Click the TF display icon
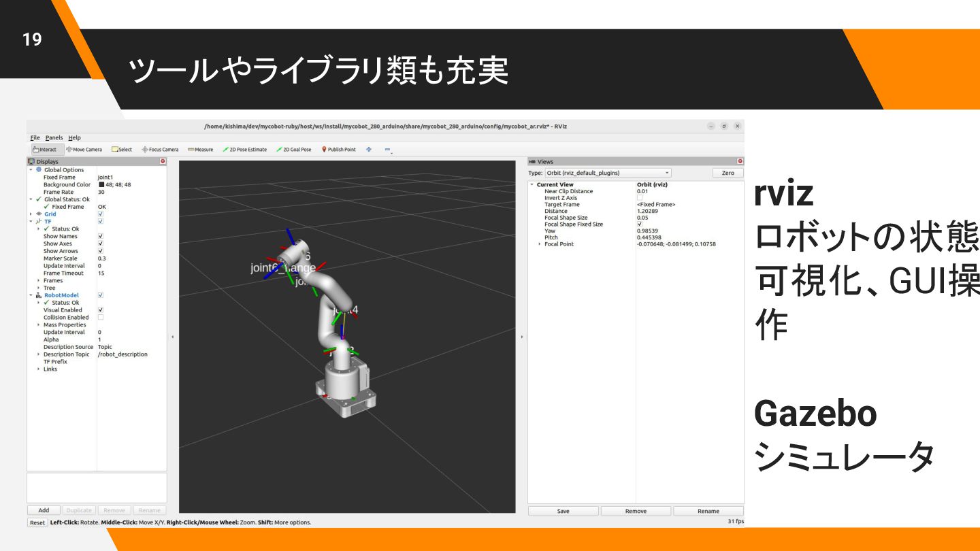 coord(39,221)
